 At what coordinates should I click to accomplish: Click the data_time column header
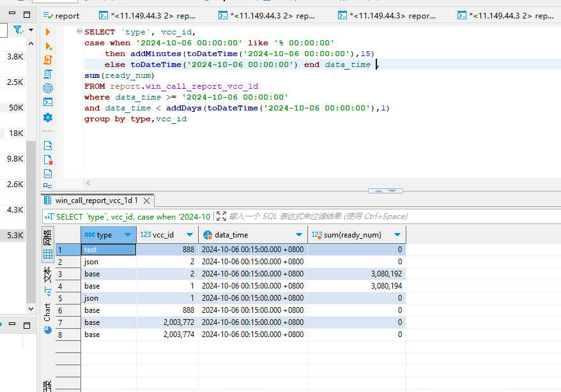231,235
